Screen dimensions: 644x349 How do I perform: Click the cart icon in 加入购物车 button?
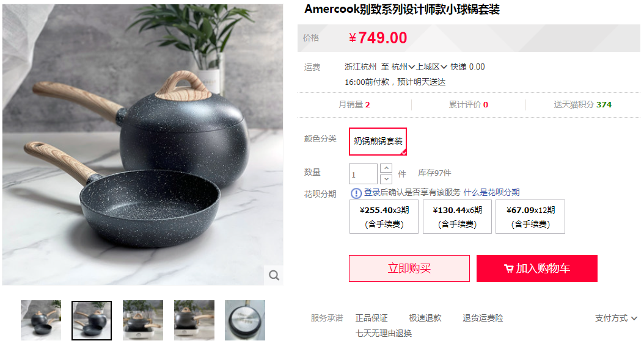click(x=508, y=268)
